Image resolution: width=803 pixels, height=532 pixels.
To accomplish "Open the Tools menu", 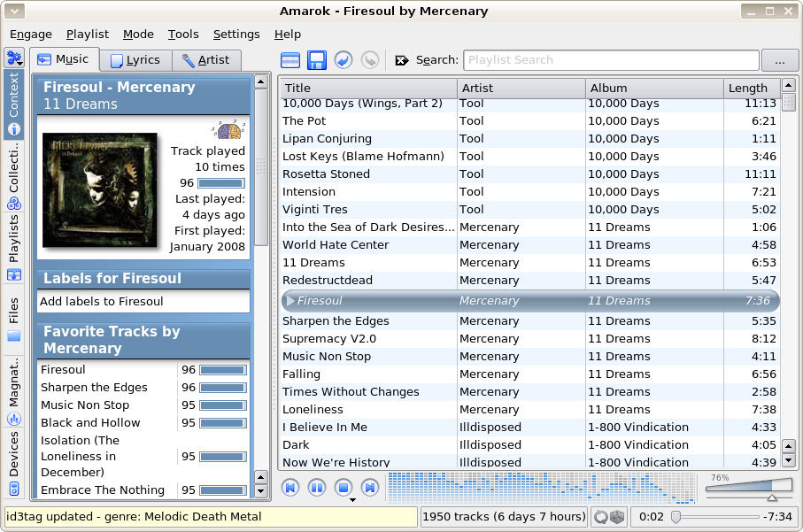I will point(183,35).
